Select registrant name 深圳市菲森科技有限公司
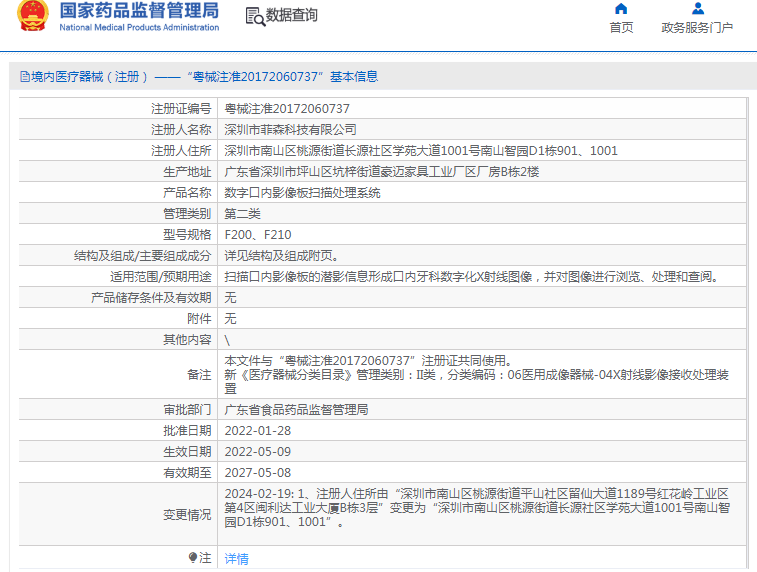 click(x=291, y=129)
